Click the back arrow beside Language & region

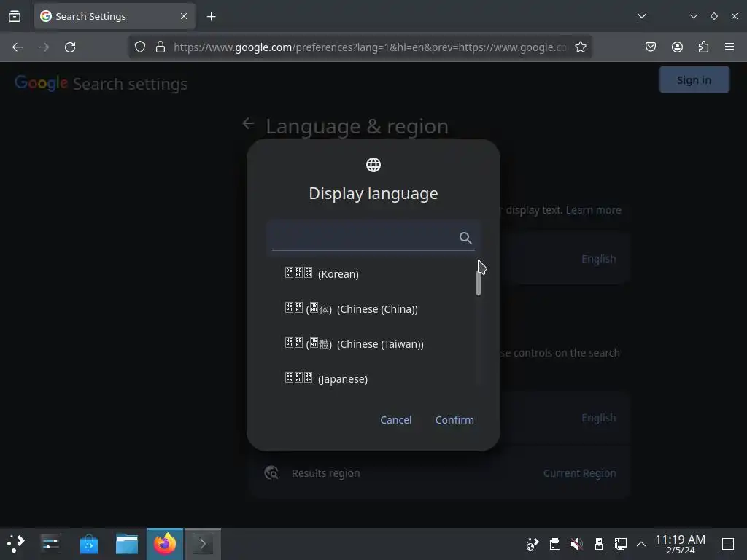(248, 124)
